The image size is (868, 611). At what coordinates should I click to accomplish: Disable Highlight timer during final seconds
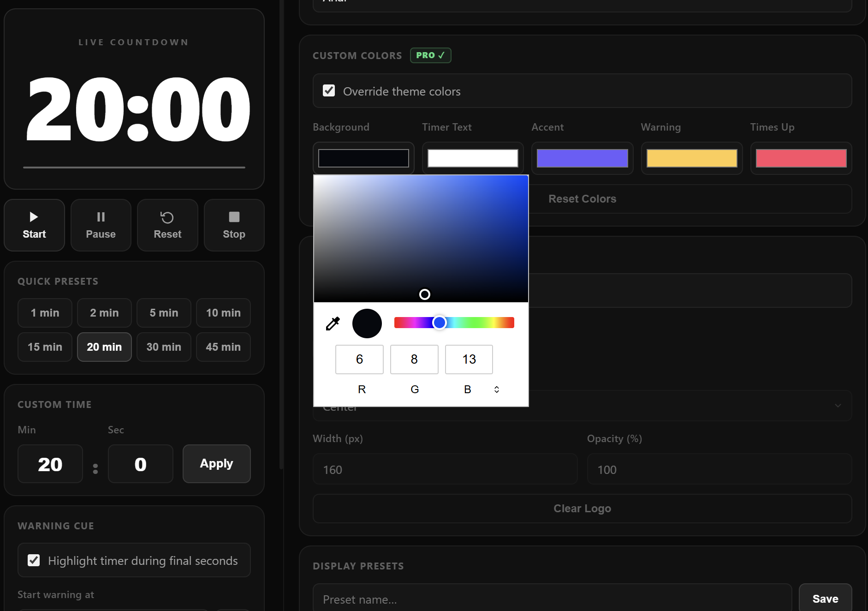coord(34,560)
